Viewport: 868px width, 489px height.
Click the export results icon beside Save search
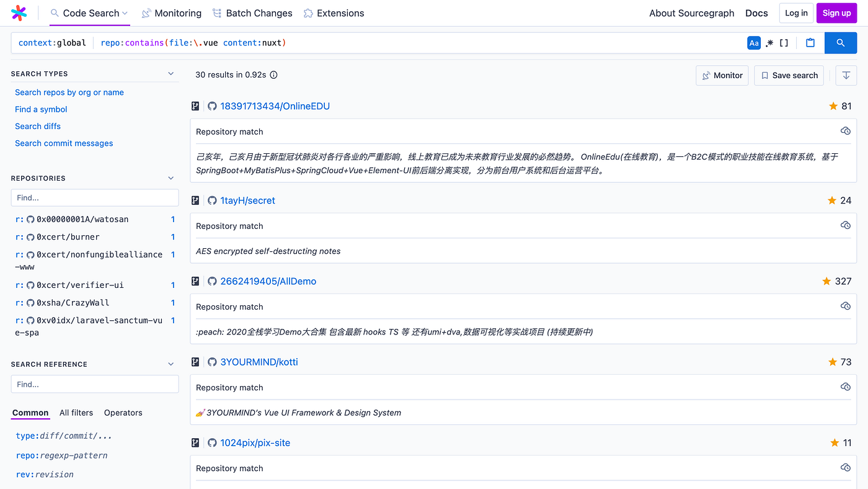(846, 75)
